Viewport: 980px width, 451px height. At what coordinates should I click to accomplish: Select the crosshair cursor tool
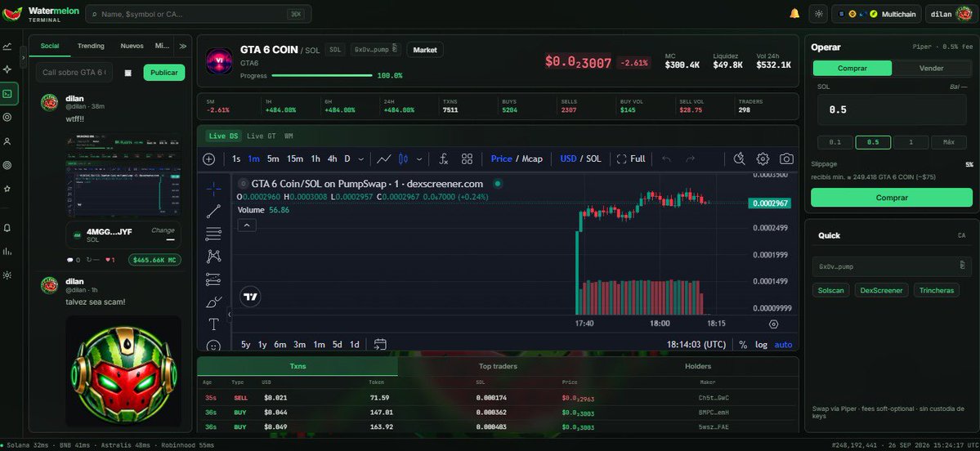coord(214,188)
